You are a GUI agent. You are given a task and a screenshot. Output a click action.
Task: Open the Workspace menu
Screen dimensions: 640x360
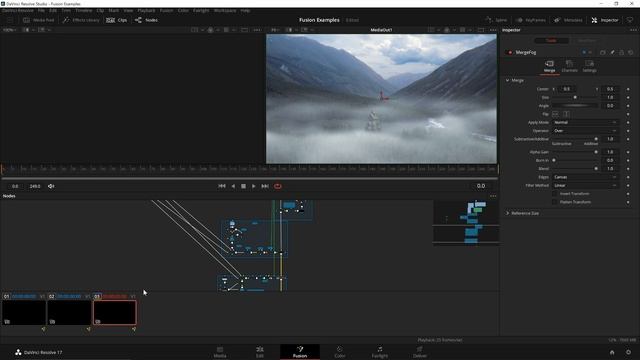coord(225,10)
